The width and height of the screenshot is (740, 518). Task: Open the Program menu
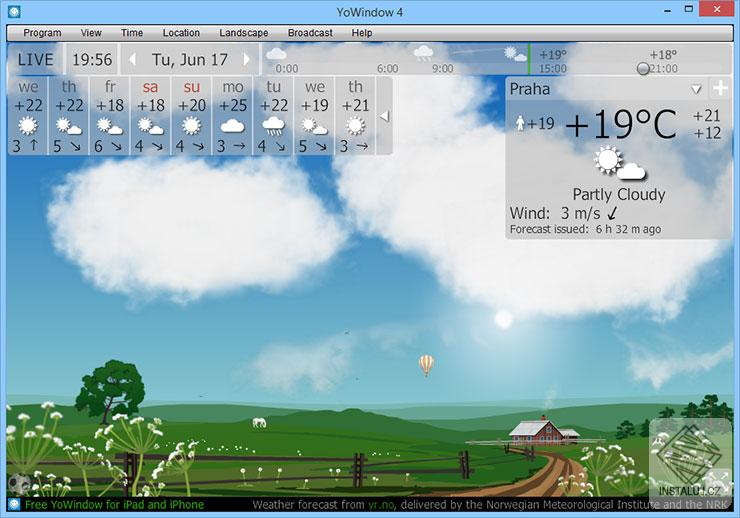42,33
